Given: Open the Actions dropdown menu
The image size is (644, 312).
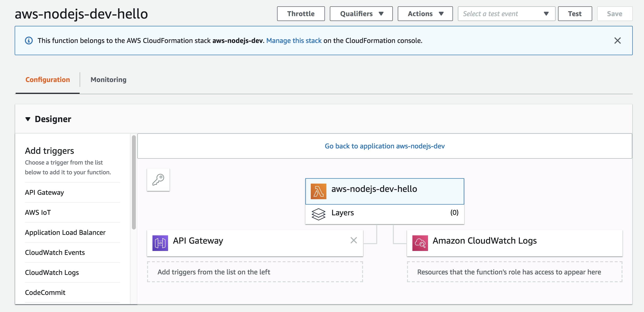Looking at the screenshot, I should tap(425, 14).
